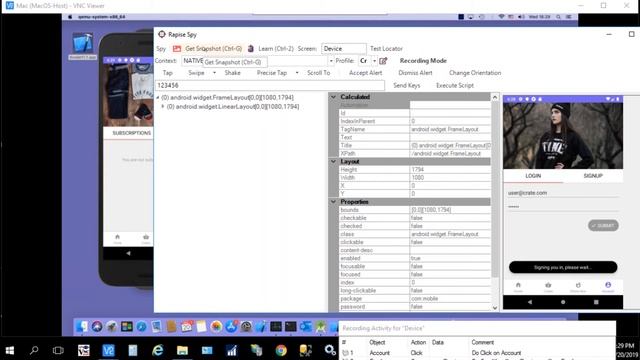640x360 pixels.
Task: Click the text field containing 123456
Action: click(x=270, y=86)
